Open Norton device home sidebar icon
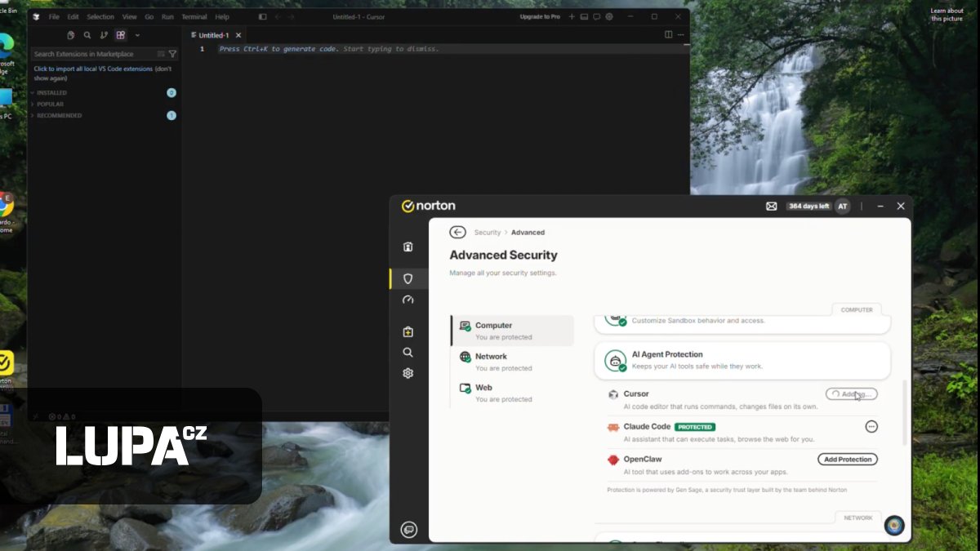The image size is (980, 551). (408, 247)
